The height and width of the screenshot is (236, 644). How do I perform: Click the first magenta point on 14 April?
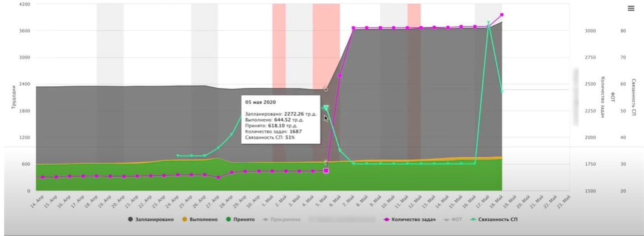coord(43,177)
